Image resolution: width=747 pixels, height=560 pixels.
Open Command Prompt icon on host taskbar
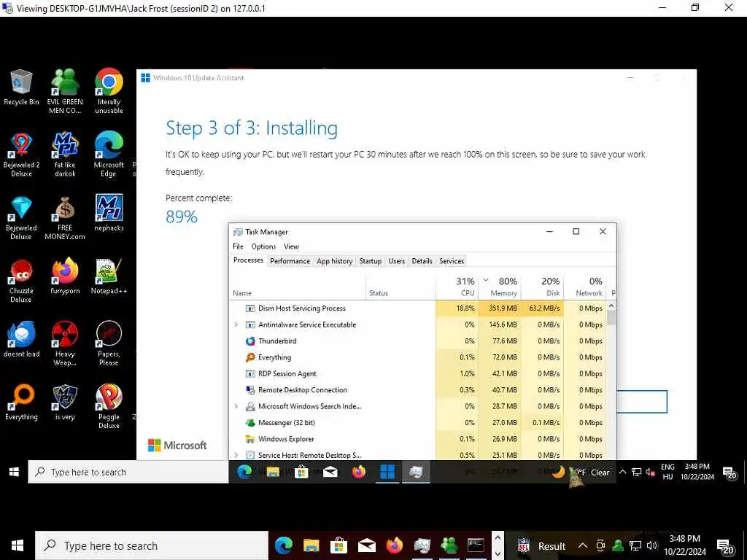(476, 545)
